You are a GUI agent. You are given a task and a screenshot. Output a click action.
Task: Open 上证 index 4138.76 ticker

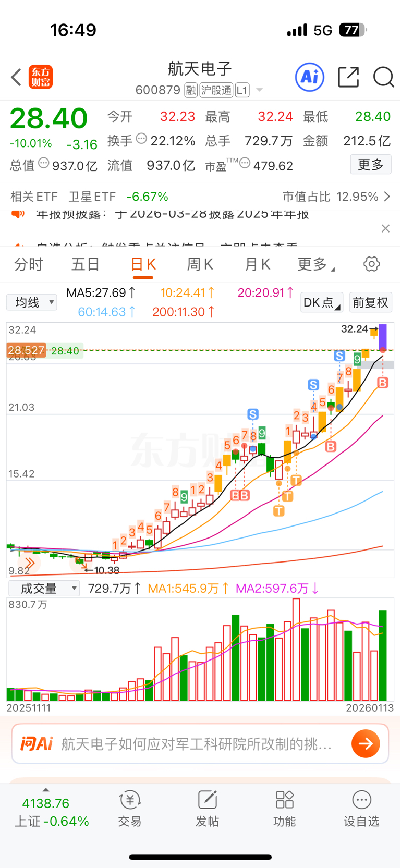click(x=51, y=812)
